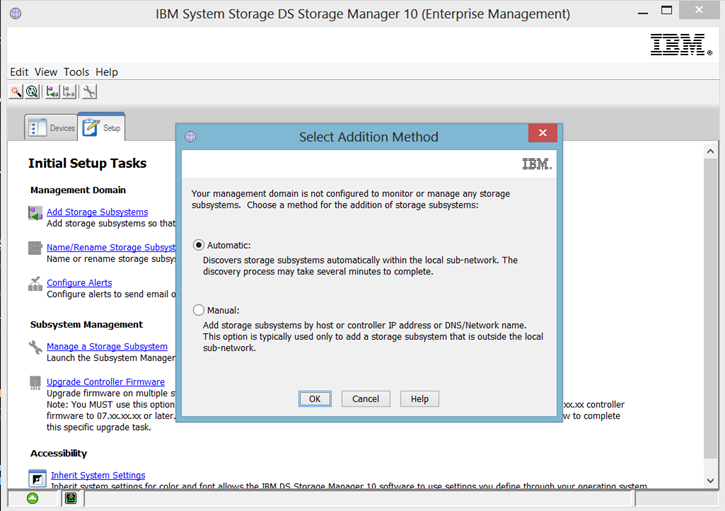Click the globe icon in dialog title bar
The height and width of the screenshot is (511, 725).
tap(190, 136)
